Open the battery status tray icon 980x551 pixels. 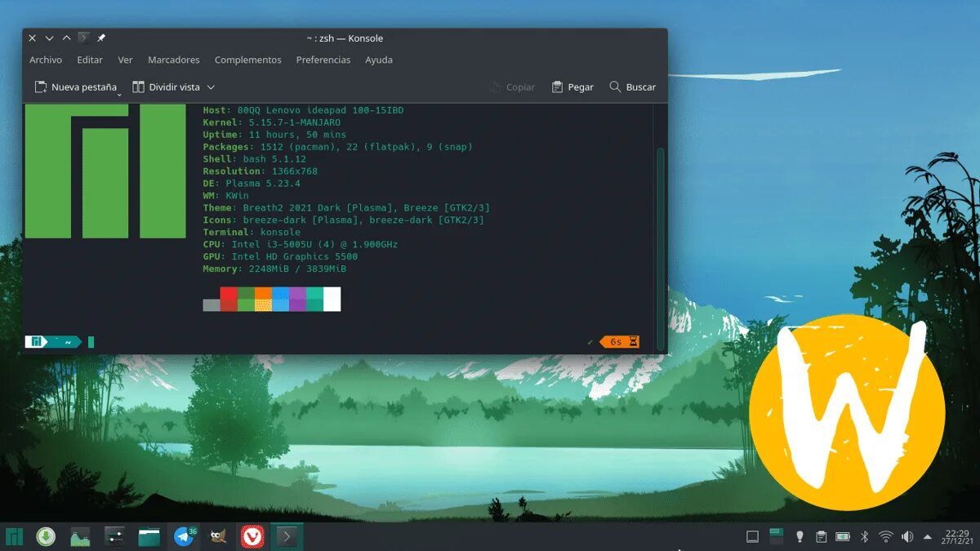pyautogui.click(x=843, y=537)
